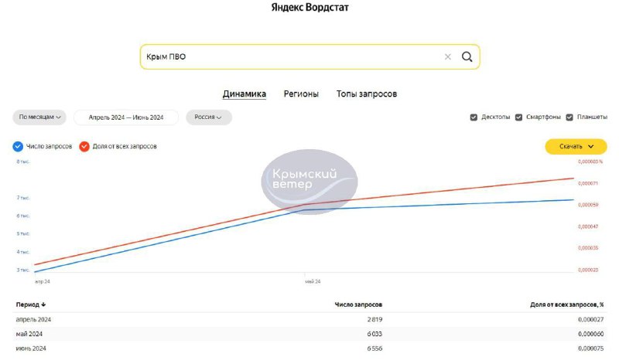This screenshot has width=619, height=364.
Task: Uncheck the Десктопы checkbox
Action: tap(474, 117)
